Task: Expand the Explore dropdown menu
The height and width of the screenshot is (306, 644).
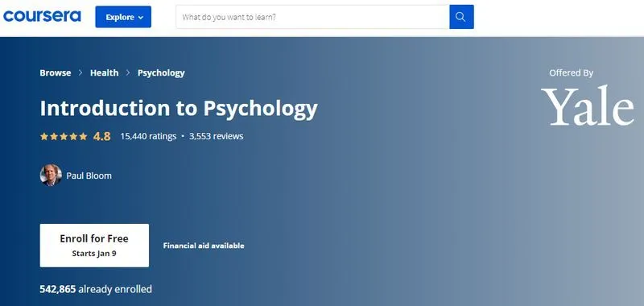Action: click(x=123, y=17)
